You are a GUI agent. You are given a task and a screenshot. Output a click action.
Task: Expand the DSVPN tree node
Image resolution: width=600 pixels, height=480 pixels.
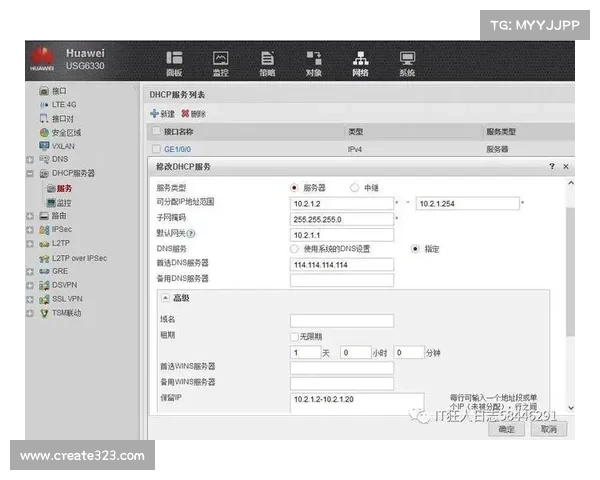coord(30,285)
